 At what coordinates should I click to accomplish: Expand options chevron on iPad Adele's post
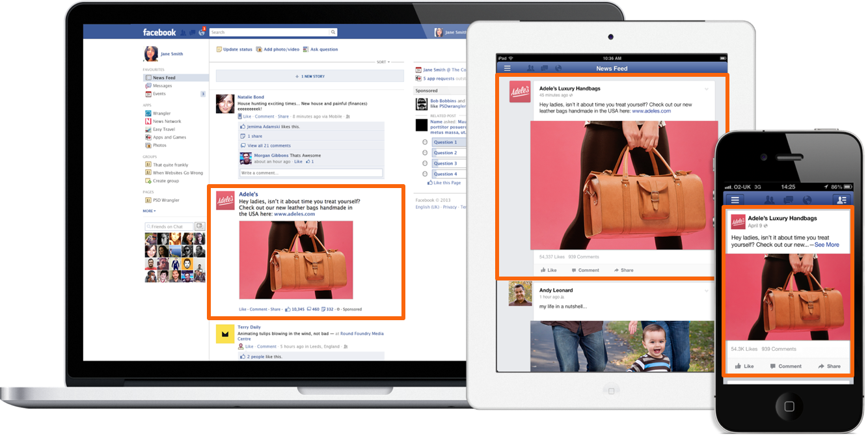[x=707, y=89]
